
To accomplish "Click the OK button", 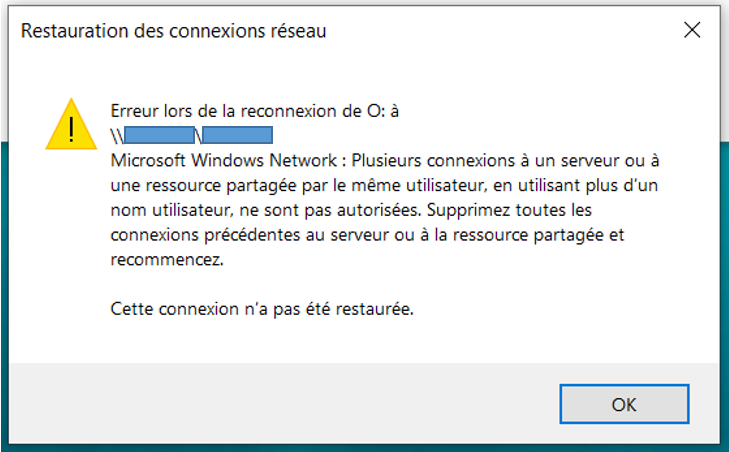I will [x=624, y=404].
